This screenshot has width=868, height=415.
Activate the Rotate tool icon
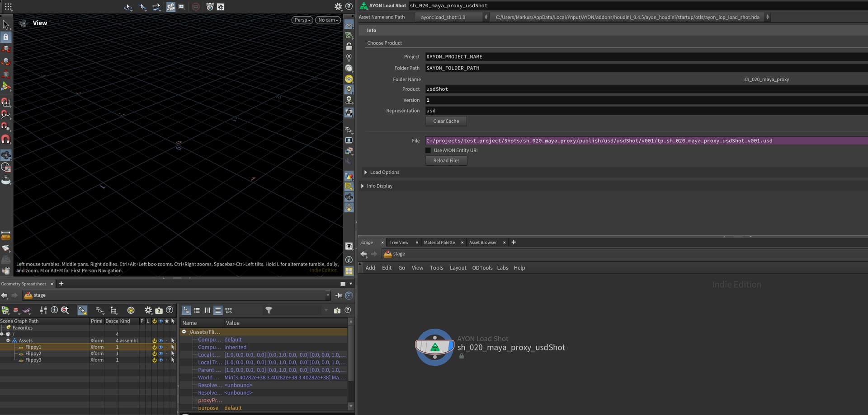pyautogui.click(x=6, y=61)
